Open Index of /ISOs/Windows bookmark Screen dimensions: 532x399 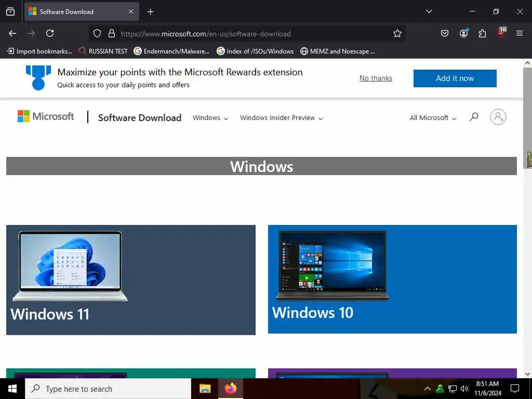point(255,51)
